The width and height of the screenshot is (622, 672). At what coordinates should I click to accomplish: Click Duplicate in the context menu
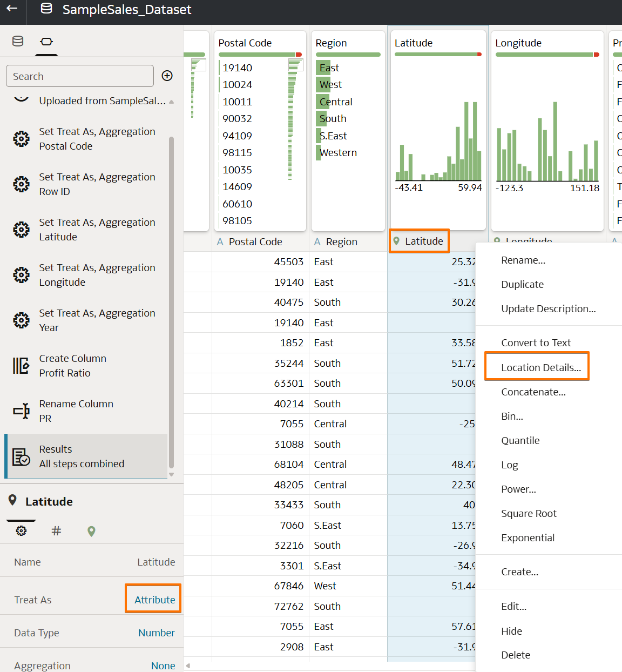[522, 284]
